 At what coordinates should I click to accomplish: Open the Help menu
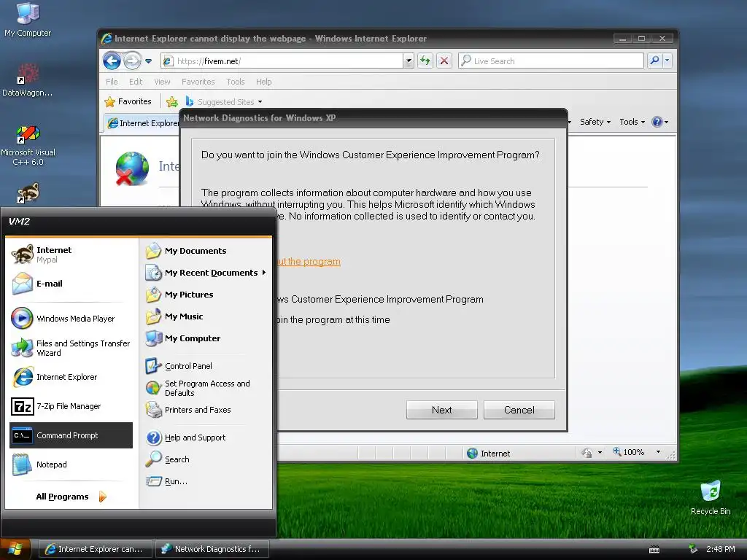pos(263,82)
